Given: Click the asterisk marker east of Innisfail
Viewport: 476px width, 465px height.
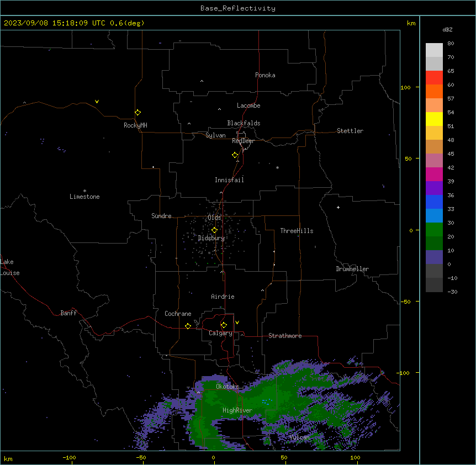Looking at the screenshot, I should click(x=277, y=167).
